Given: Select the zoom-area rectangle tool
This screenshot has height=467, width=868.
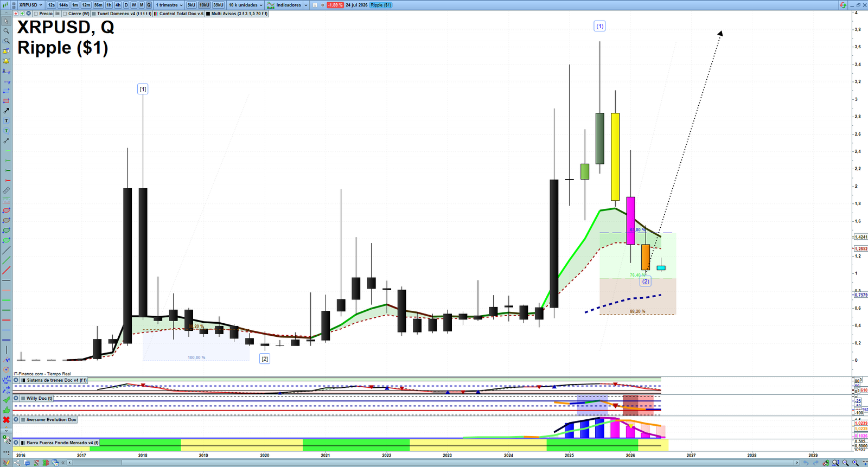Looking at the screenshot, I should pos(7,41).
